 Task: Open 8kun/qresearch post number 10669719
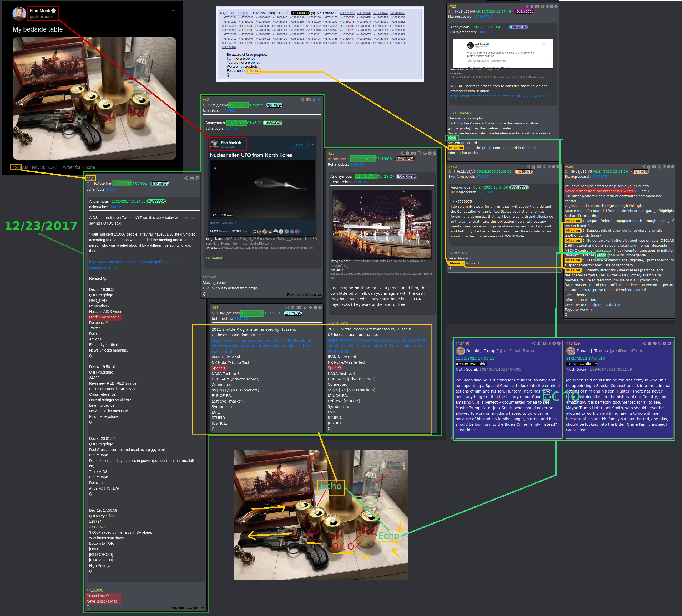[x=484, y=17]
